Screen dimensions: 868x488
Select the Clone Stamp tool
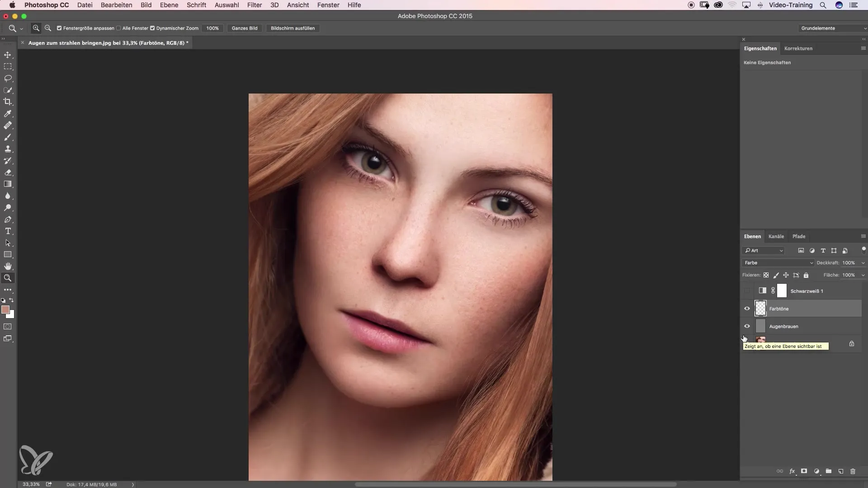(8, 149)
